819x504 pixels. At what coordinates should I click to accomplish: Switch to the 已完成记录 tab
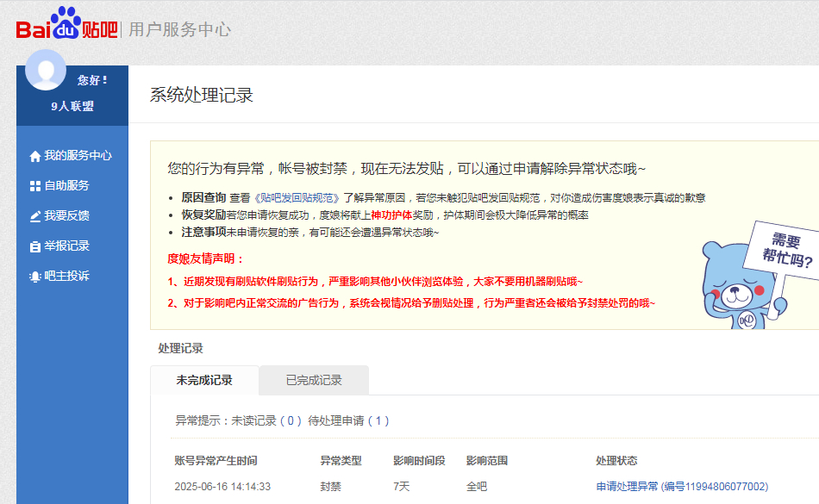(314, 380)
